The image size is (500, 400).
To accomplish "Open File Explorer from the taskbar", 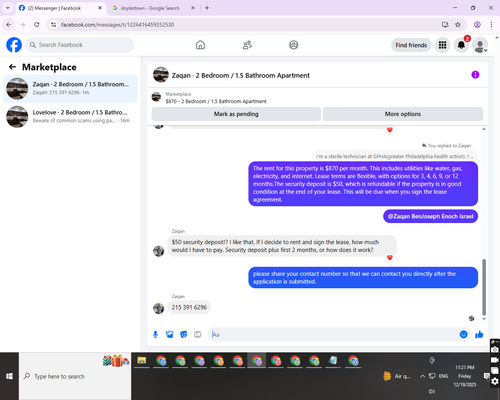I will point(142,361).
